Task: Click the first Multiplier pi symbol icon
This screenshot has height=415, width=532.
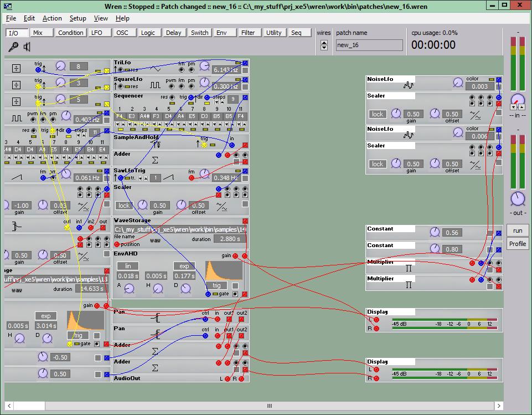Action: click(409, 268)
